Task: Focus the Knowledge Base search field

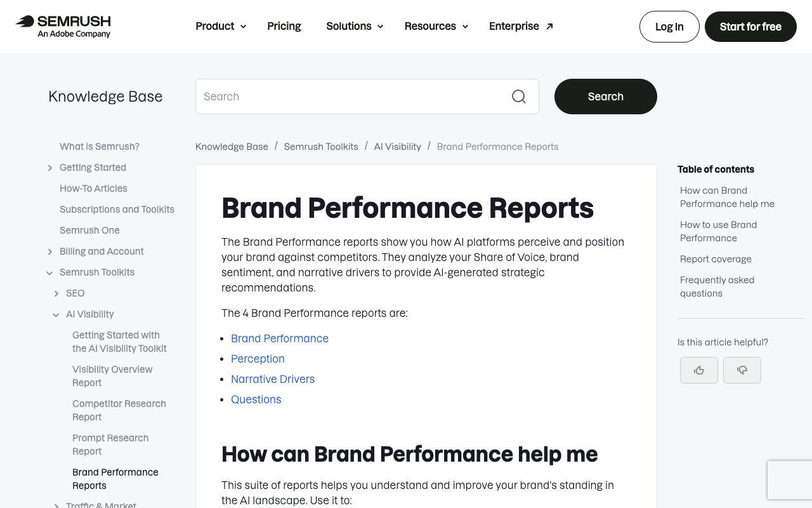Action: [x=367, y=97]
